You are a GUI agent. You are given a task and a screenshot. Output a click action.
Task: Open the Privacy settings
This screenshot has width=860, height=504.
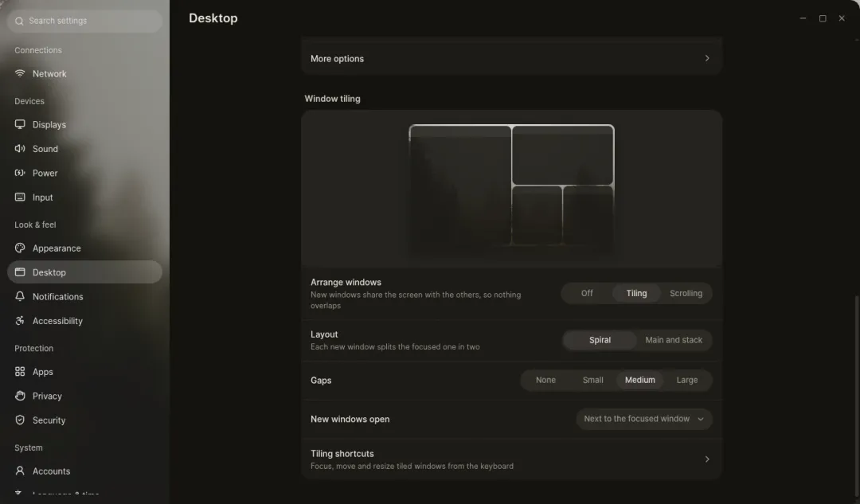tap(84, 396)
